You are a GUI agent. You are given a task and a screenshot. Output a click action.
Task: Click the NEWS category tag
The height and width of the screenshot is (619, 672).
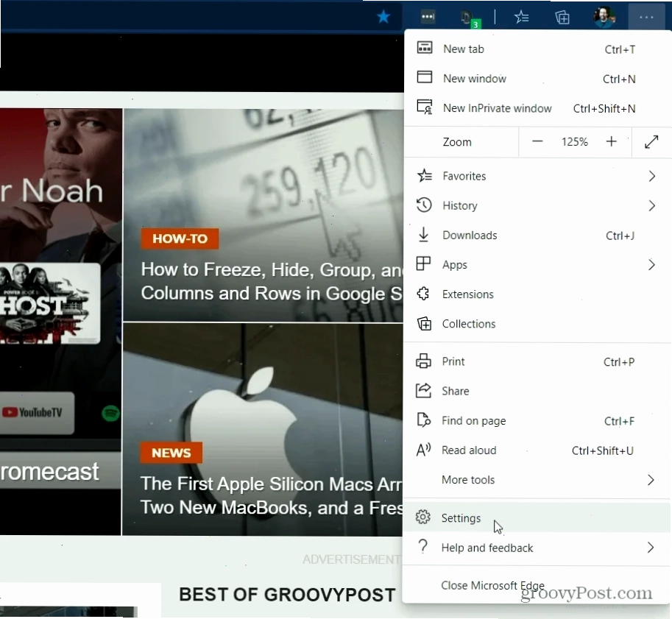point(171,453)
